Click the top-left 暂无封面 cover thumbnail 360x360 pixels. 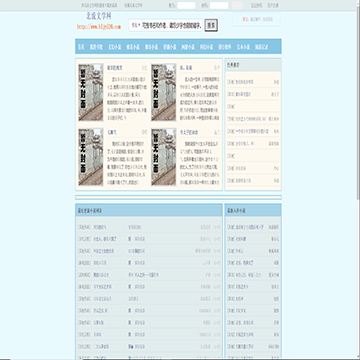pos(91,92)
